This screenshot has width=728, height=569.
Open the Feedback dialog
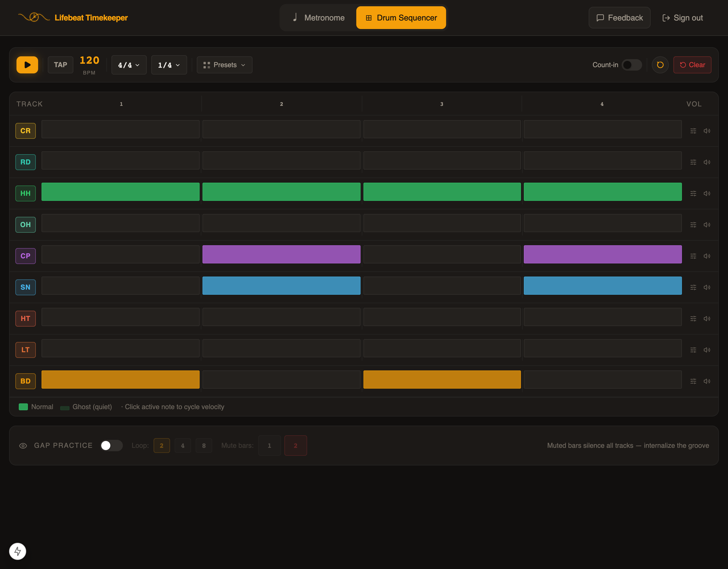coord(619,18)
